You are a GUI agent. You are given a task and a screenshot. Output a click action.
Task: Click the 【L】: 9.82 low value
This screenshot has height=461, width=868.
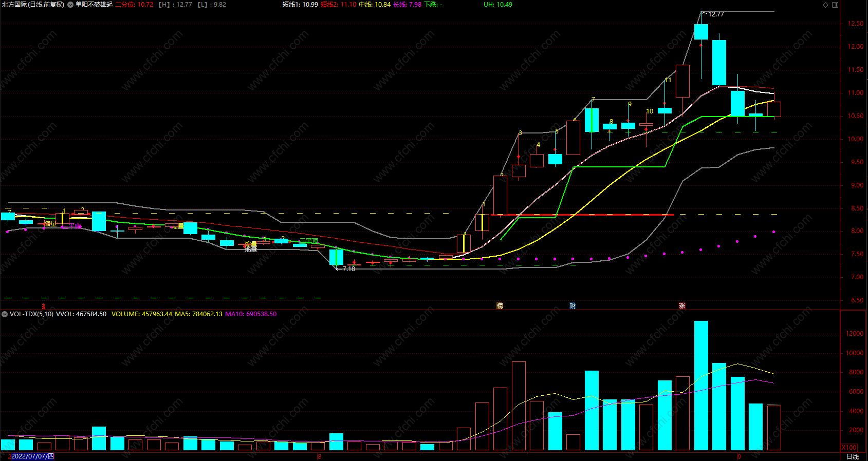pos(212,5)
